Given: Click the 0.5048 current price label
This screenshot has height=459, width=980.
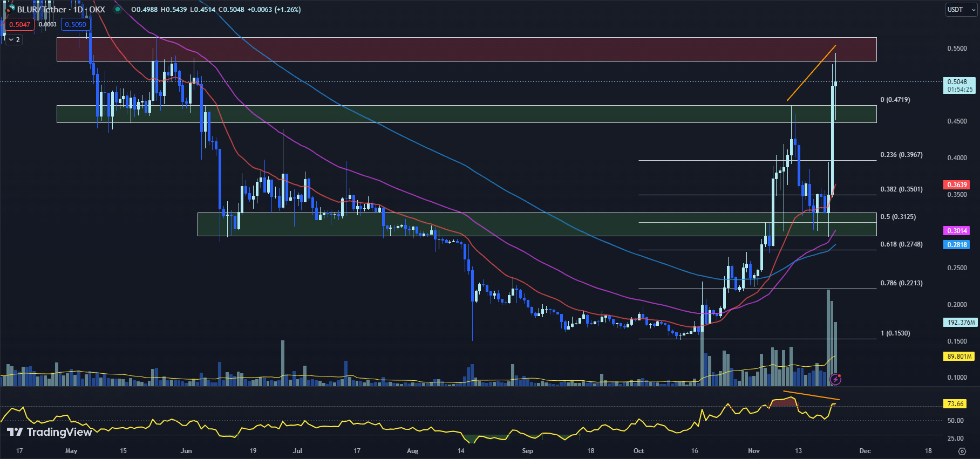Looking at the screenshot, I should click(957, 82).
